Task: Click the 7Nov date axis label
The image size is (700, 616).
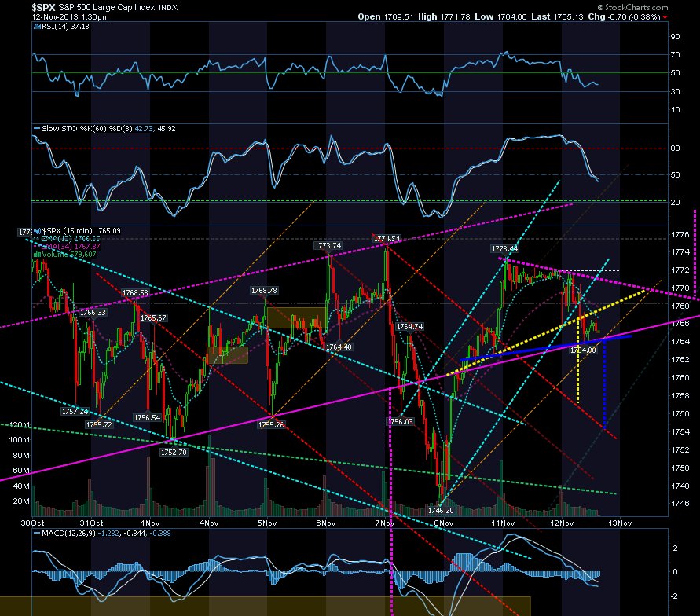Action: click(385, 522)
